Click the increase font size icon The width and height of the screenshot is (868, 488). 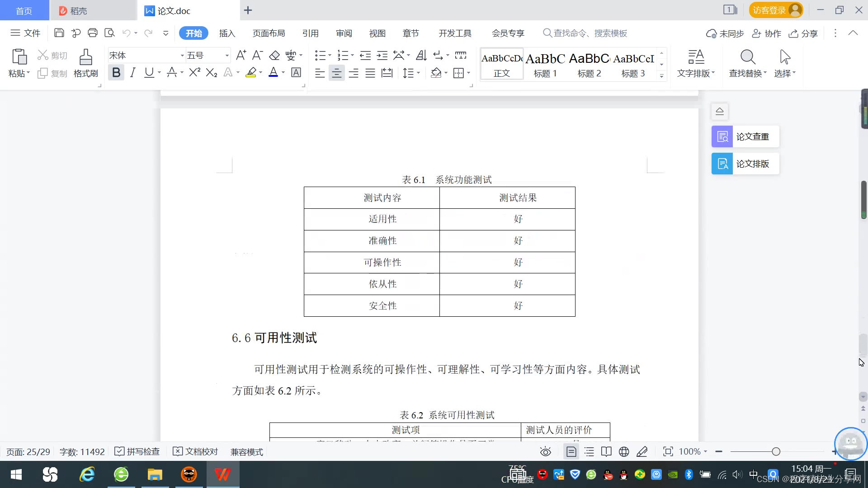pos(241,55)
